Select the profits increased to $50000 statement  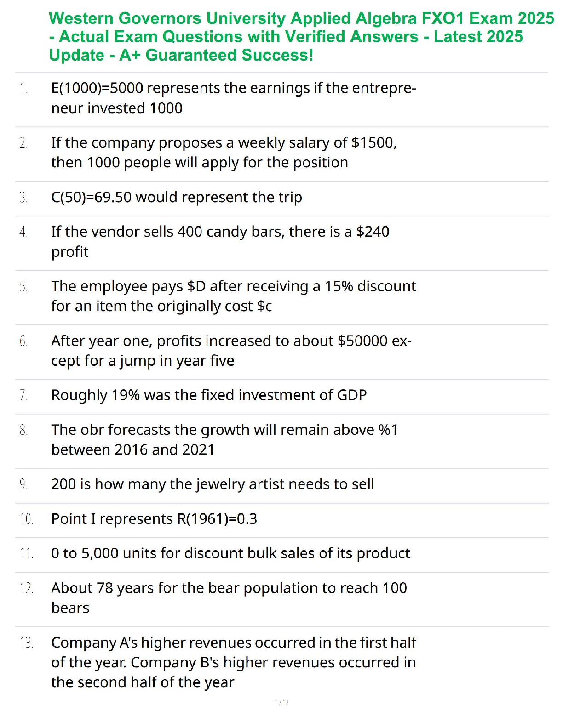coord(231,351)
